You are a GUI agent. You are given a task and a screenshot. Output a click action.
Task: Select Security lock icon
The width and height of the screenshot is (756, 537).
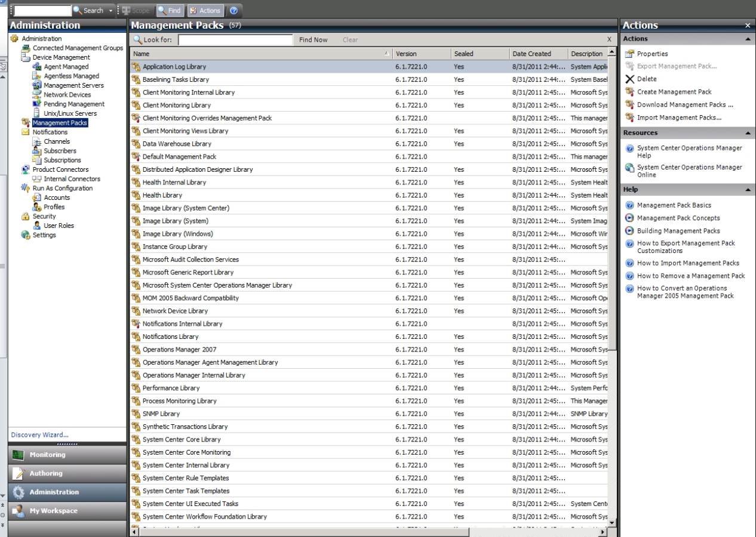click(x=26, y=216)
